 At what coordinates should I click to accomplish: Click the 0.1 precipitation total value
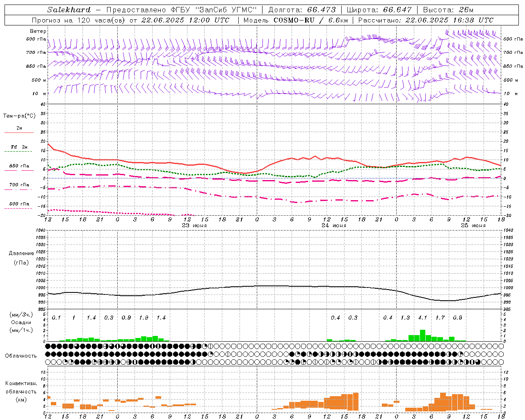[x=56, y=318]
